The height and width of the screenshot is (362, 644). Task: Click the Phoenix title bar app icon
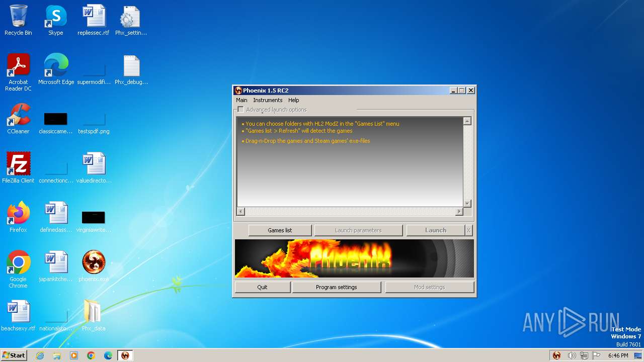click(x=238, y=90)
